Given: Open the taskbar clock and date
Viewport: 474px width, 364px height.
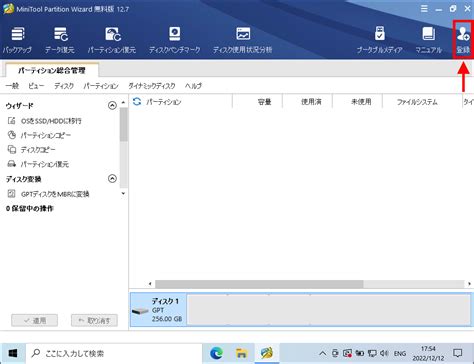Looking at the screenshot, I should click(428, 353).
